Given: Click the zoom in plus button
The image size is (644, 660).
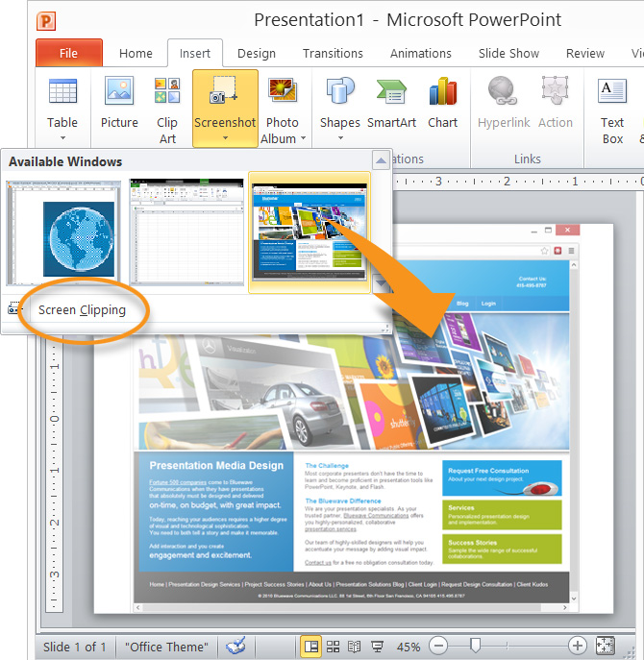Looking at the screenshot, I should [577, 647].
